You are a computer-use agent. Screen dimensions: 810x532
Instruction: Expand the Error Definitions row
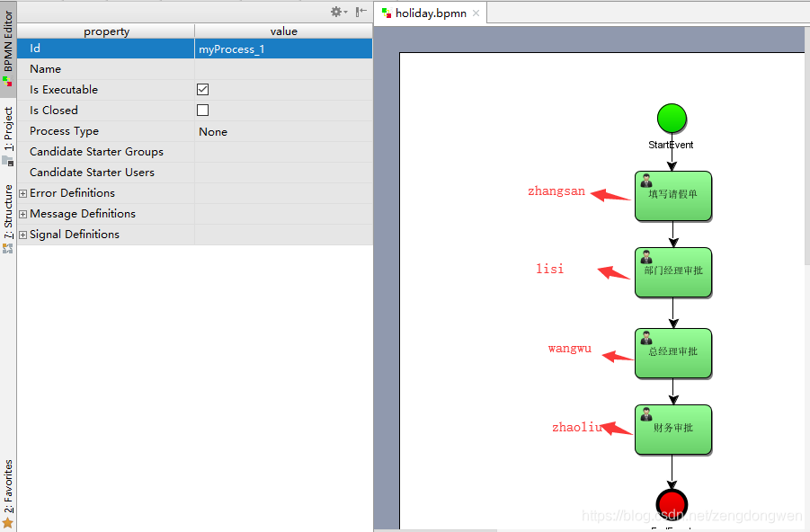(x=22, y=193)
